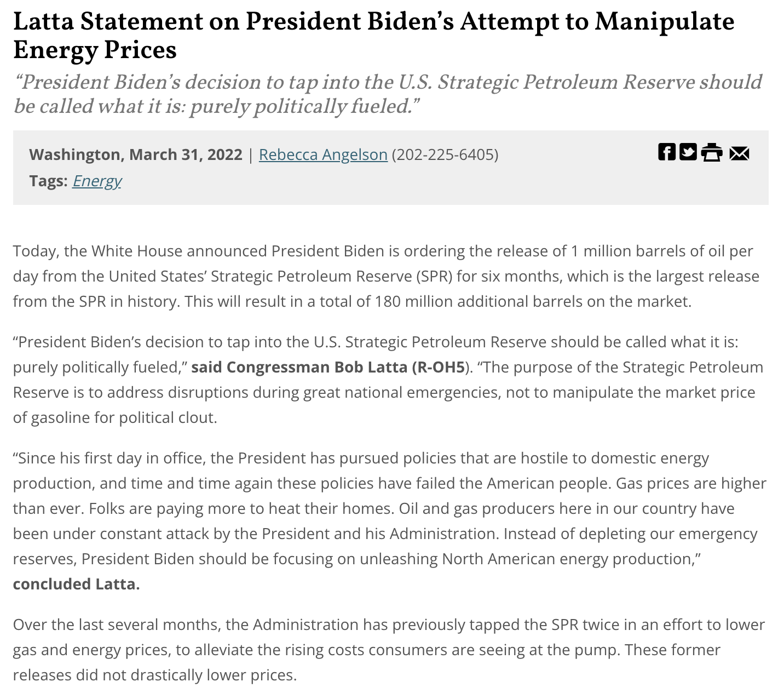This screenshot has height=699, width=784.
Task: Open the Rebecca Angelson contact link
Action: (323, 154)
